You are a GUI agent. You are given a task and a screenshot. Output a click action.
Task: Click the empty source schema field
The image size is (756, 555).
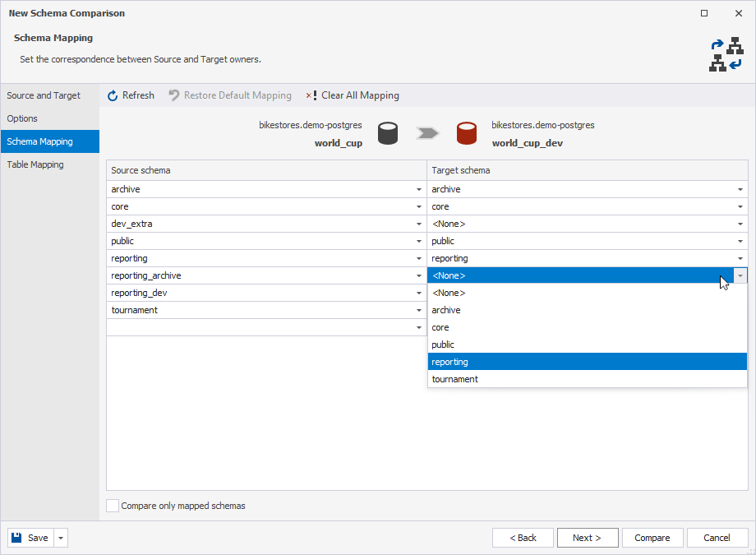click(x=266, y=328)
